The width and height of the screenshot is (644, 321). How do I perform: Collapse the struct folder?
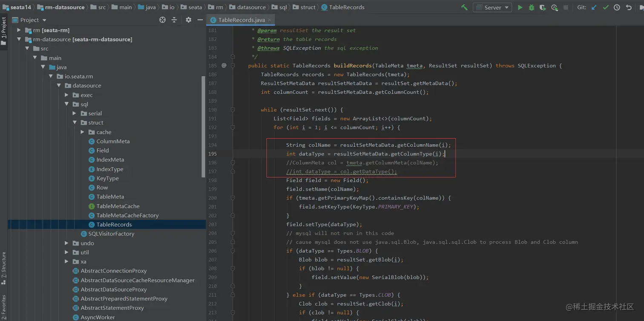click(x=75, y=123)
